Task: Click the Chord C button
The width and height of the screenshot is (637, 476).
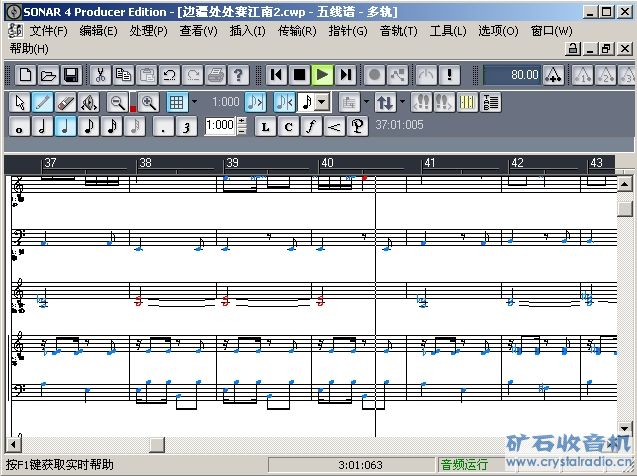Action: pos(289,126)
